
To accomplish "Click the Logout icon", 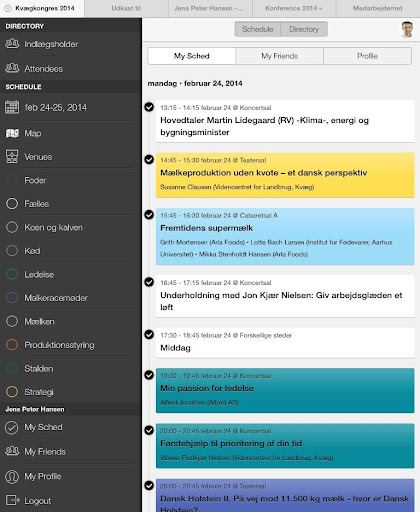I will click(x=13, y=500).
